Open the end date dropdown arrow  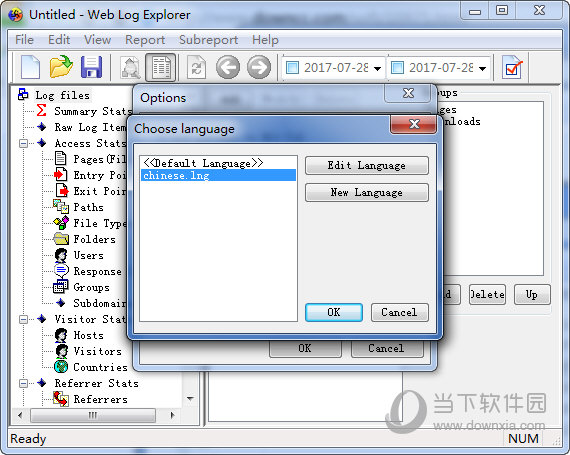point(482,68)
